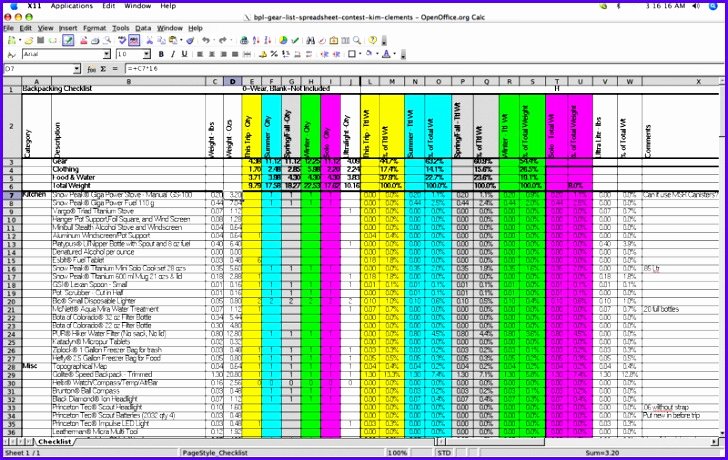Open the Borders dropdown arrow
The height and width of the screenshot is (460, 728).
[x=360, y=54]
